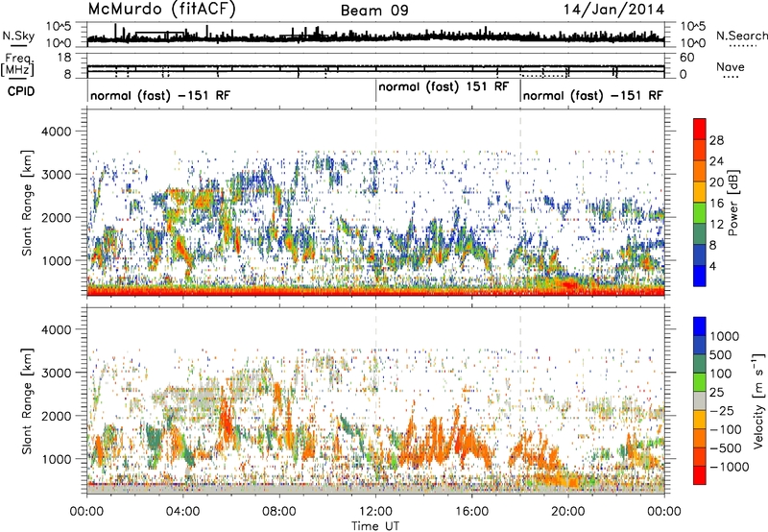Click the '20:00' time tick label
This screenshot has height=532, width=768.
(x=568, y=512)
